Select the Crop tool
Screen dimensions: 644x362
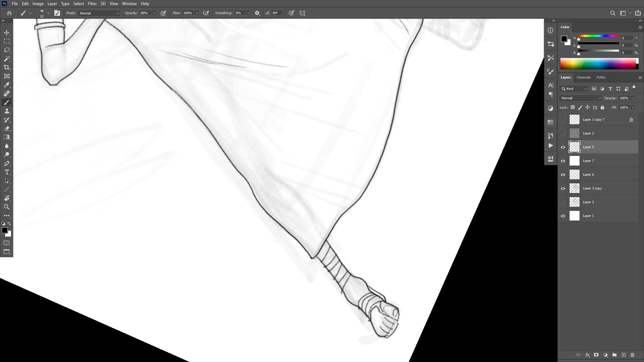(x=7, y=67)
